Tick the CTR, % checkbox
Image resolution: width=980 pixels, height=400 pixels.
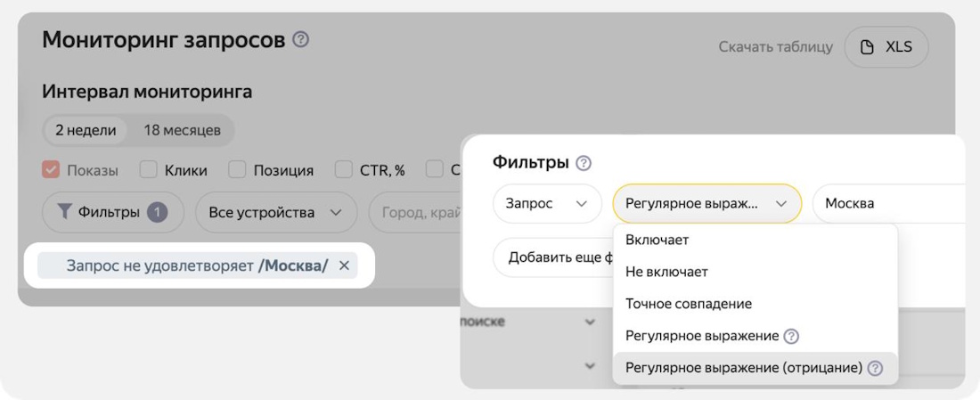344,170
